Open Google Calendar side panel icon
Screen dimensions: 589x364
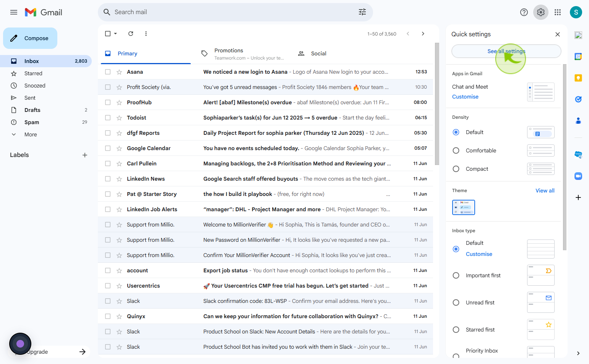(x=578, y=57)
